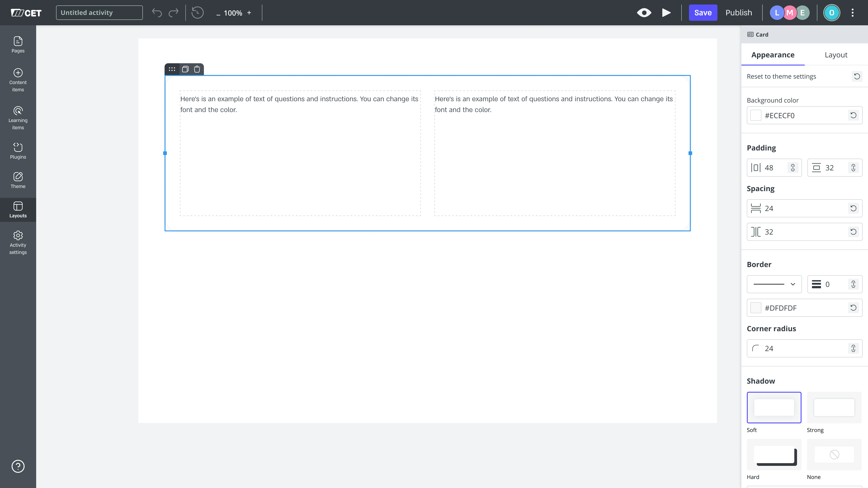Delete the selected card element
The image size is (868, 488).
click(x=197, y=69)
